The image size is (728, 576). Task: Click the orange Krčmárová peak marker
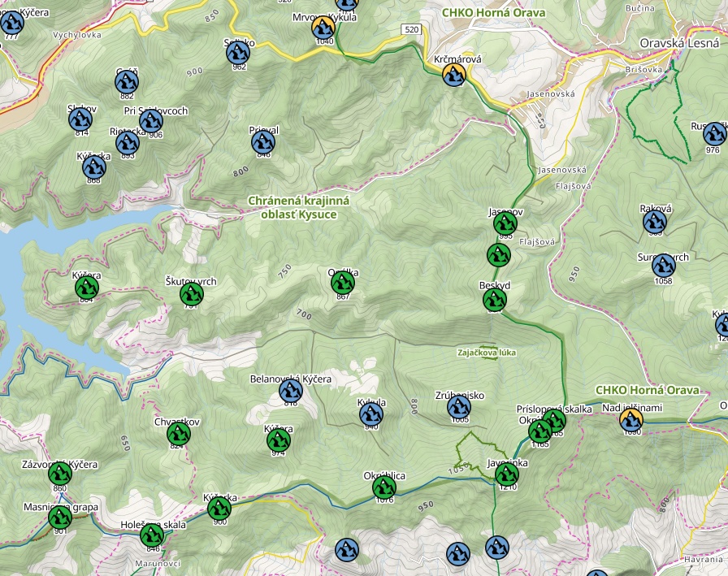(453, 76)
